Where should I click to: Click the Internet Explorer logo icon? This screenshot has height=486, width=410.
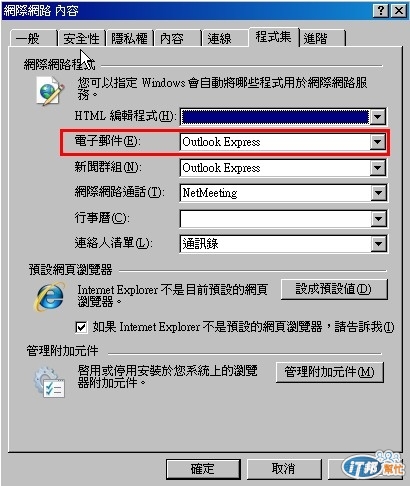coord(50,296)
